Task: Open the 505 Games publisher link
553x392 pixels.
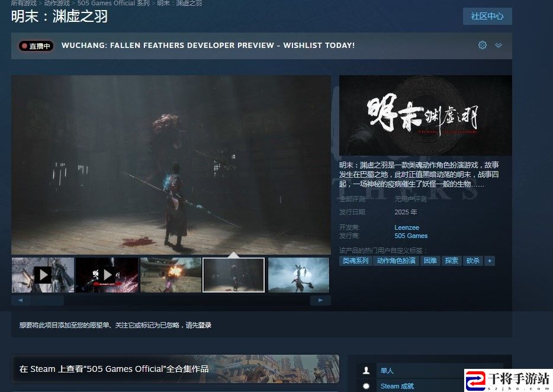Action: (x=411, y=236)
